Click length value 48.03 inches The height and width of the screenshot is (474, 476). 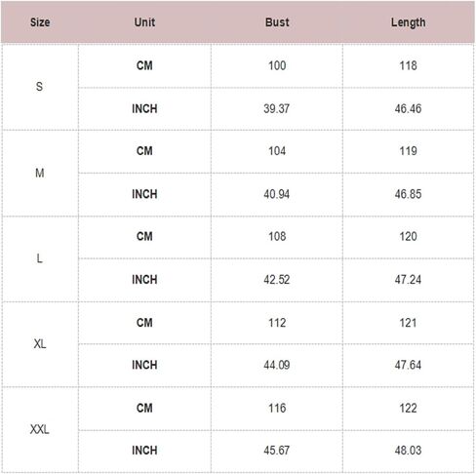tap(408, 451)
